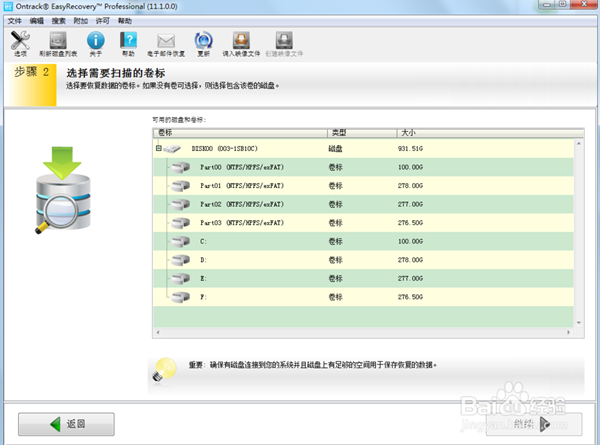The image size is (600, 445).
Task: Sort by the 卷标 column header
Action: tap(240, 133)
